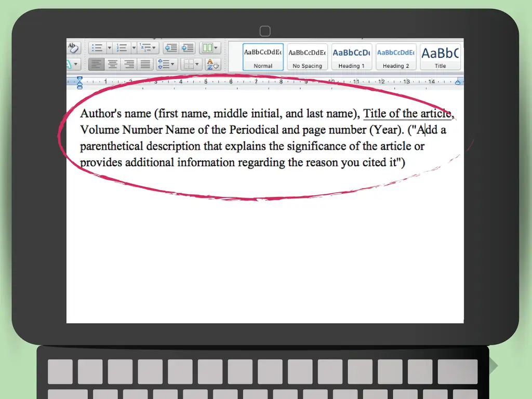
Task: Apply the Heading 1 style
Action: (x=352, y=57)
